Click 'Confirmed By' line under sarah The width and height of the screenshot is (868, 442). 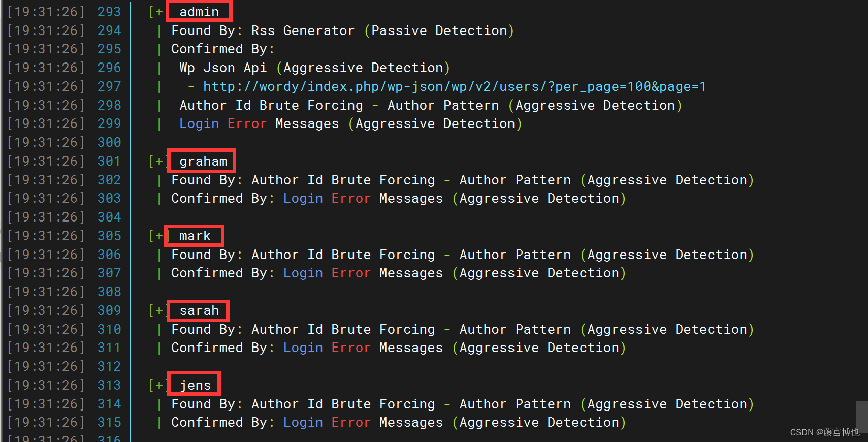click(x=398, y=348)
